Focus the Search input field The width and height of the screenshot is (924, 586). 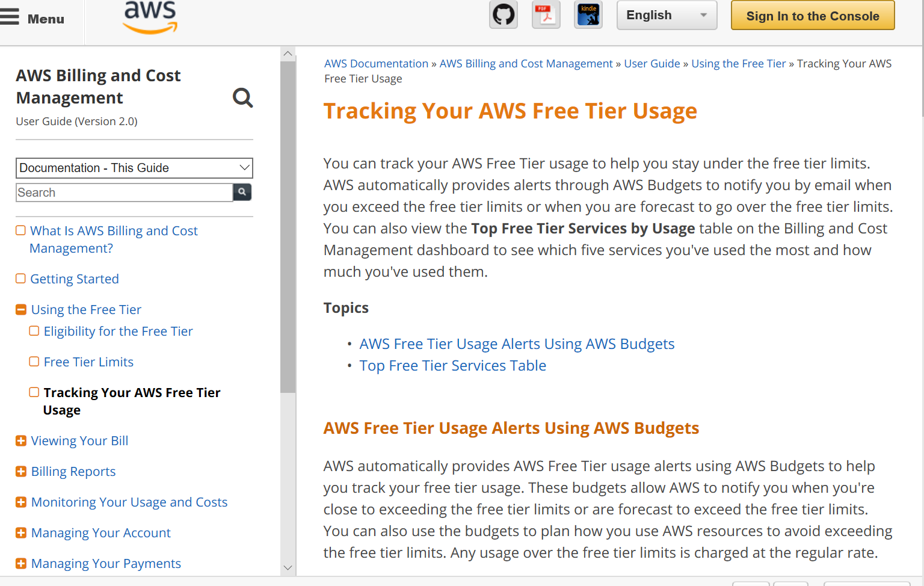(124, 193)
